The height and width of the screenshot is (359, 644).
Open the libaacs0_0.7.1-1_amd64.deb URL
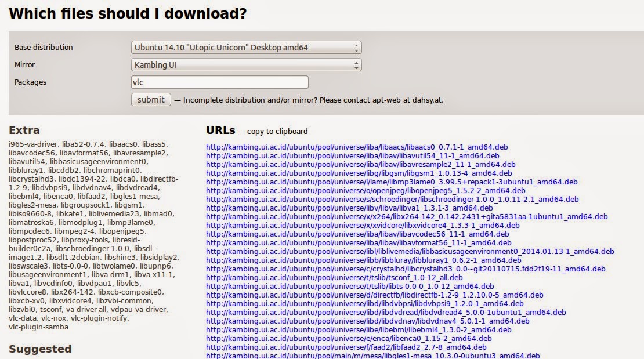click(357, 147)
